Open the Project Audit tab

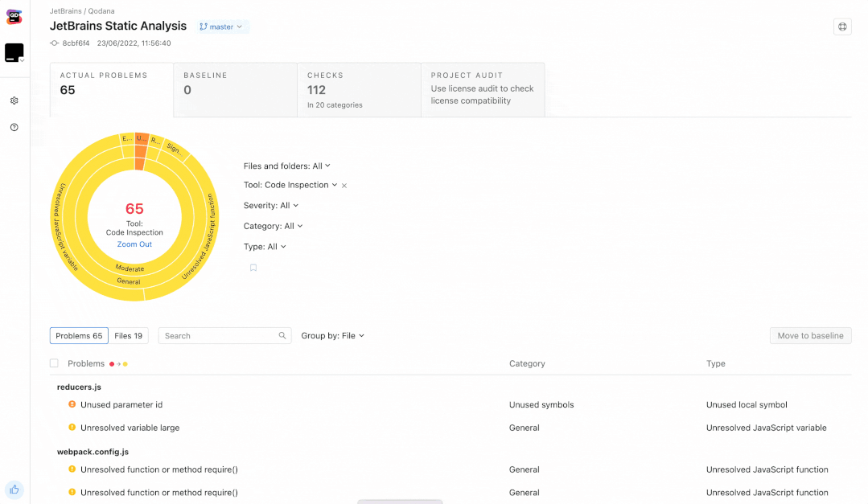483,89
